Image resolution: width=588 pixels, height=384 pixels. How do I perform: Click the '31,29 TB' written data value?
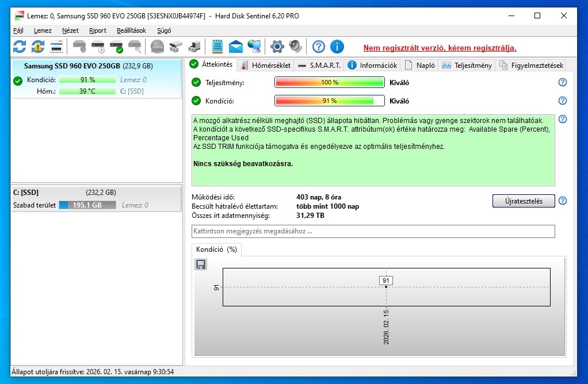pyautogui.click(x=310, y=216)
